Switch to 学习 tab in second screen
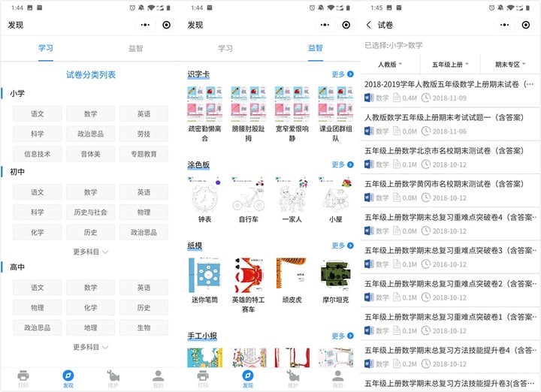Image resolution: width=541 pixels, height=392 pixels. (x=225, y=48)
